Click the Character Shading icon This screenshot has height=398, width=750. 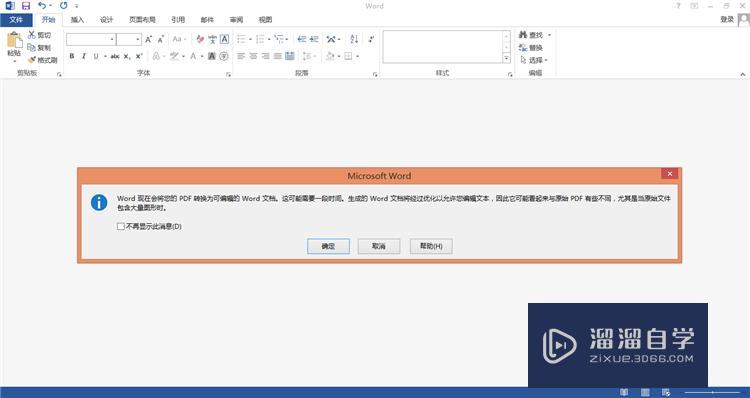[x=212, y=56]
